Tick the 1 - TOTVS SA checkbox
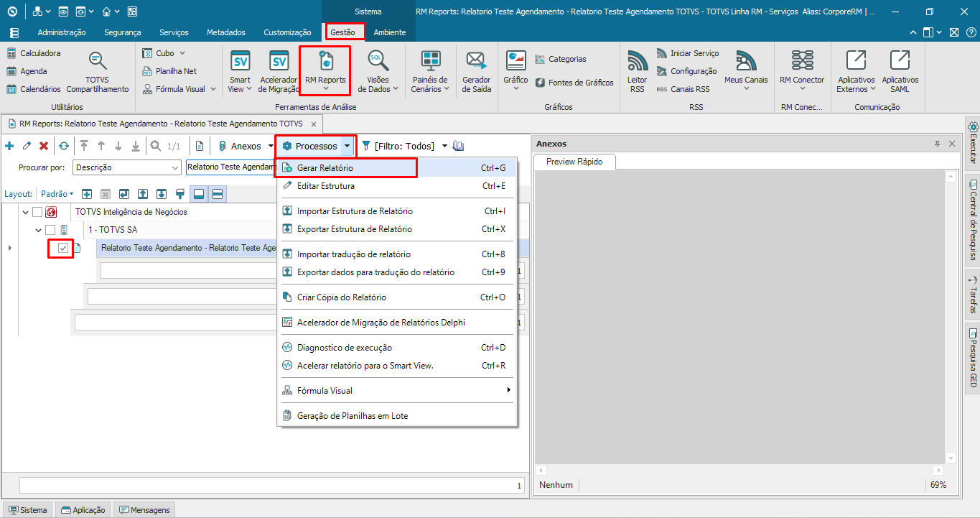 [50, 230]
